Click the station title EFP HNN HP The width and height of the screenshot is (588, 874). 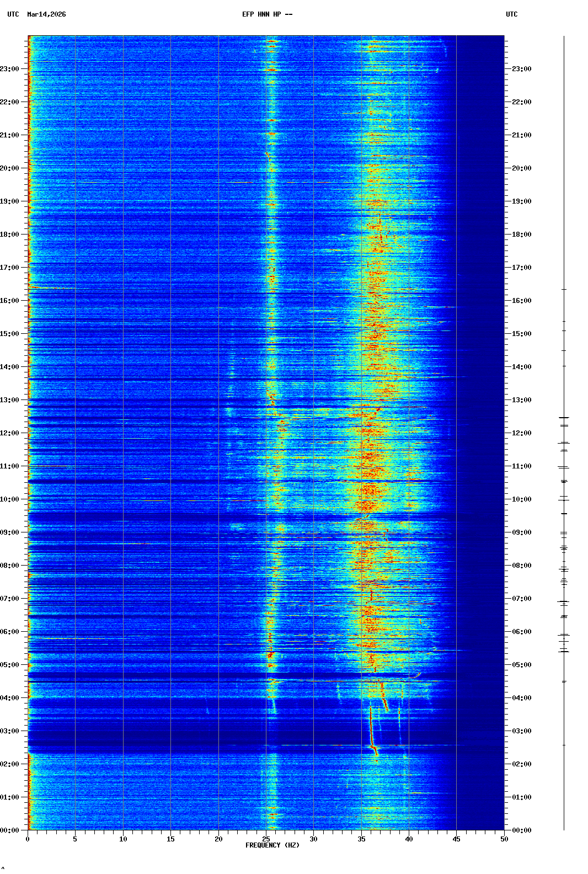(x=267, y=14)
